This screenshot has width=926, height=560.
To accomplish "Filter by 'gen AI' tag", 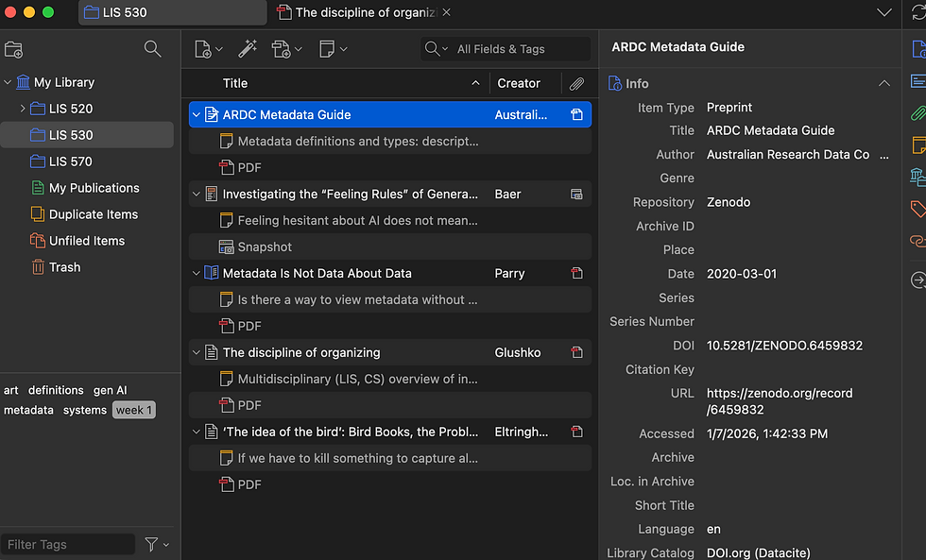I will (x=110, y=390).
